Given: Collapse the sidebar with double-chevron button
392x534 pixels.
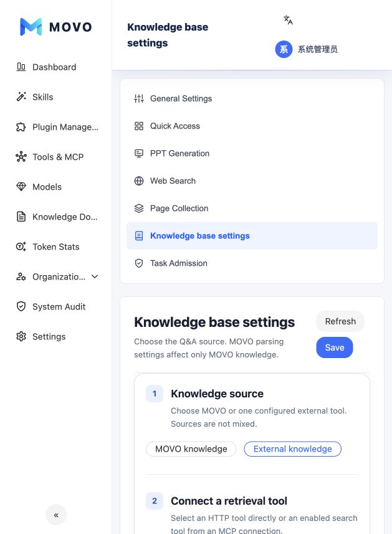Looking at the screenshot, I should [56, 515].
